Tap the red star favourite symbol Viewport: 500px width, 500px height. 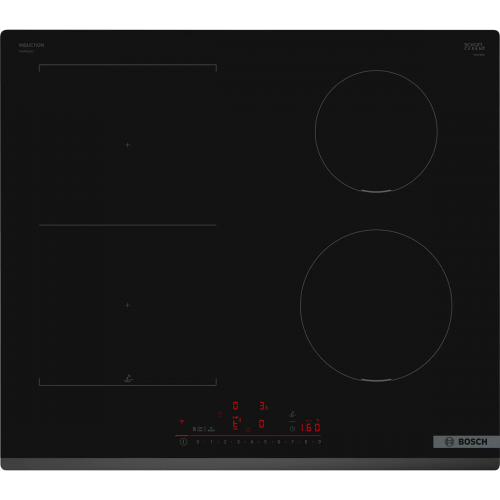coord(248,430)
